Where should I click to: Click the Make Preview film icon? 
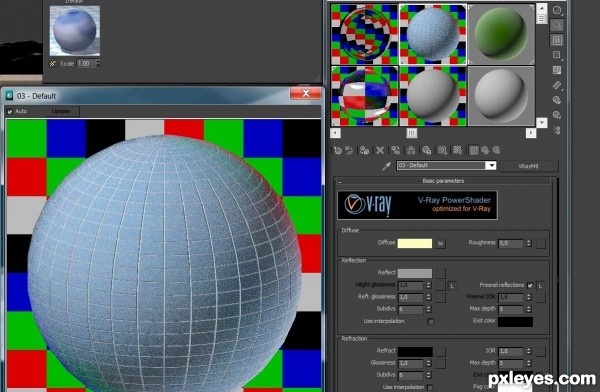point(557,85)
